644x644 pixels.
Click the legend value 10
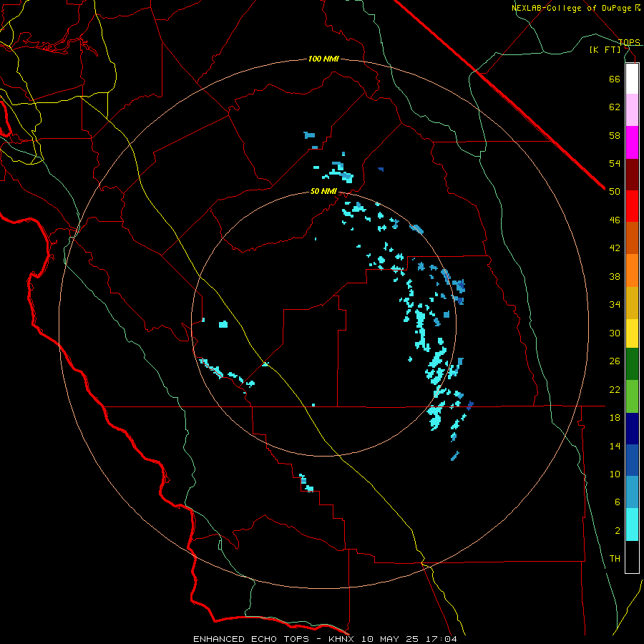coord(615,474)
